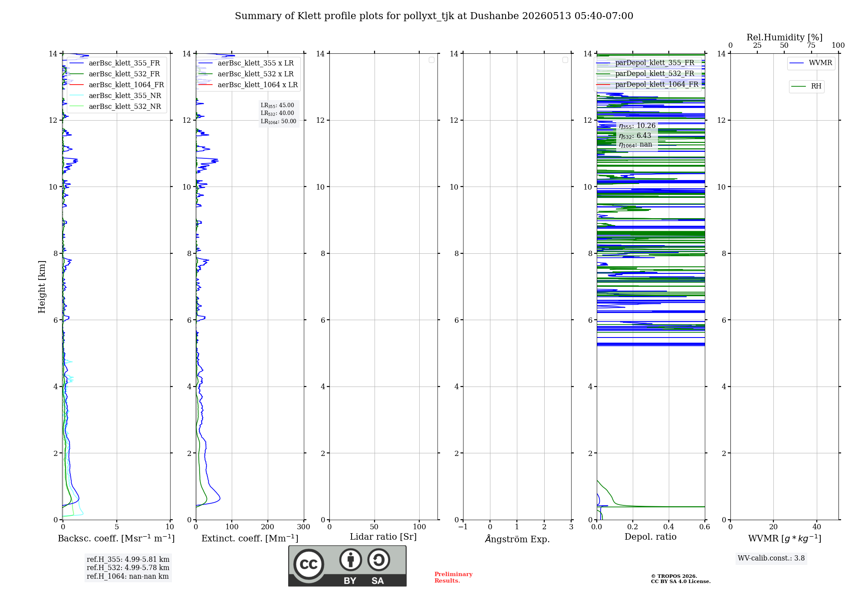This screenshot has width=868, height=590.
Task: Click the LR1064: 50.00 annotation
Action: click(x=279, y=121)
